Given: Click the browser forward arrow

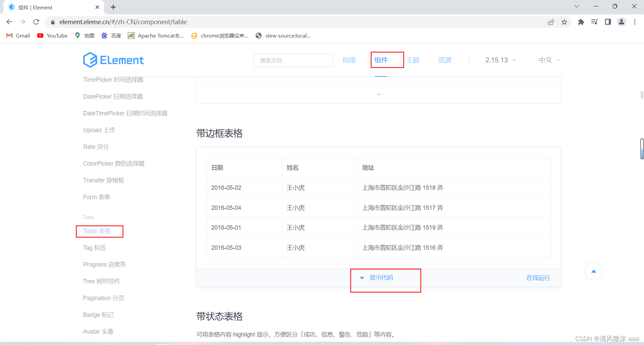Looking at the screenshot, I should coord(22,22).
